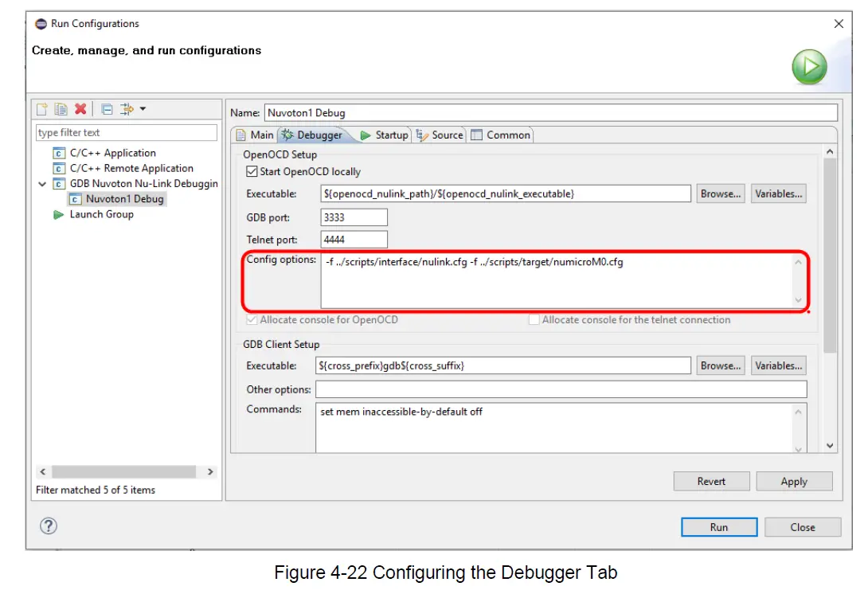Click Variables for GDB Client executable
The width and height of the screenshot is (868, 590).
click(x=778, y=365)
